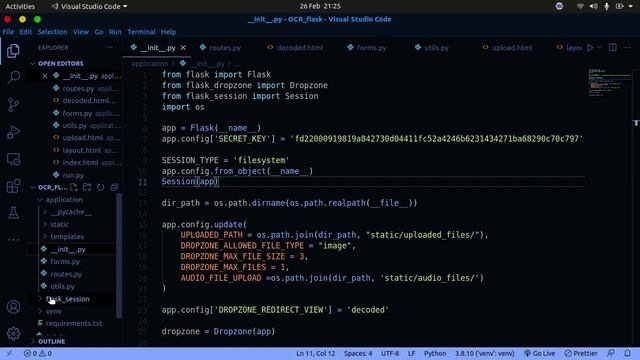Change file encoding UTF-8
This screenshot has width=640, height=360.
390,353
